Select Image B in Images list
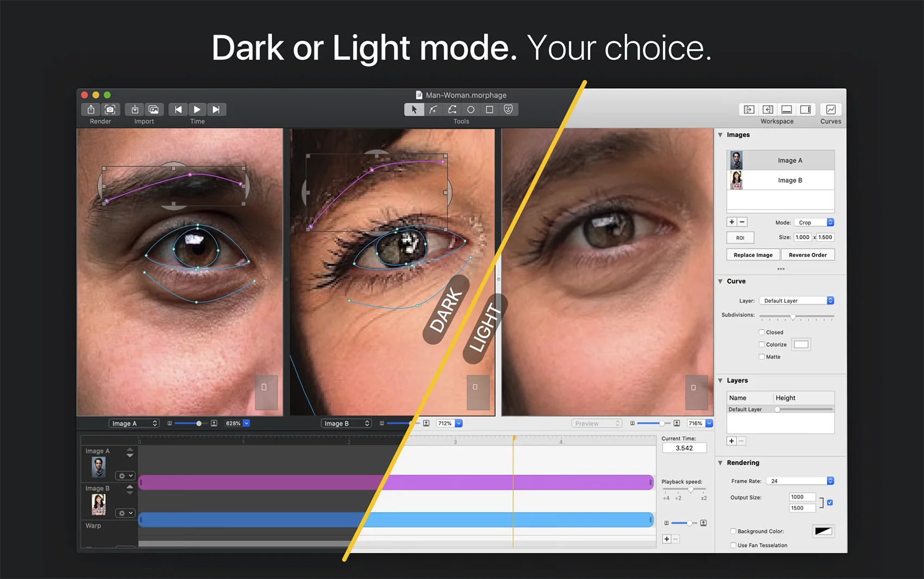Viewport: 924px width, 579px height. coord(781,180)
